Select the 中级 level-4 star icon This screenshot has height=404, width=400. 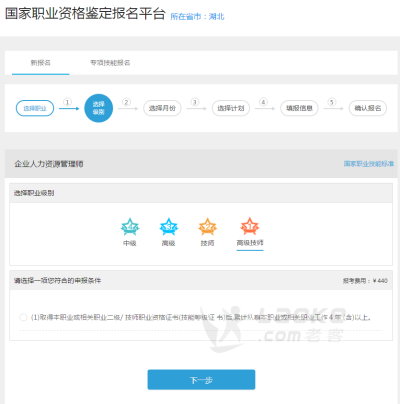pos(130,227)
